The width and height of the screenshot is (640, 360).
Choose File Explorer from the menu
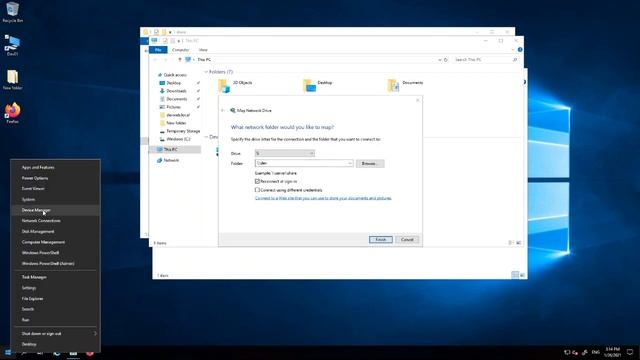pos(55,299)
